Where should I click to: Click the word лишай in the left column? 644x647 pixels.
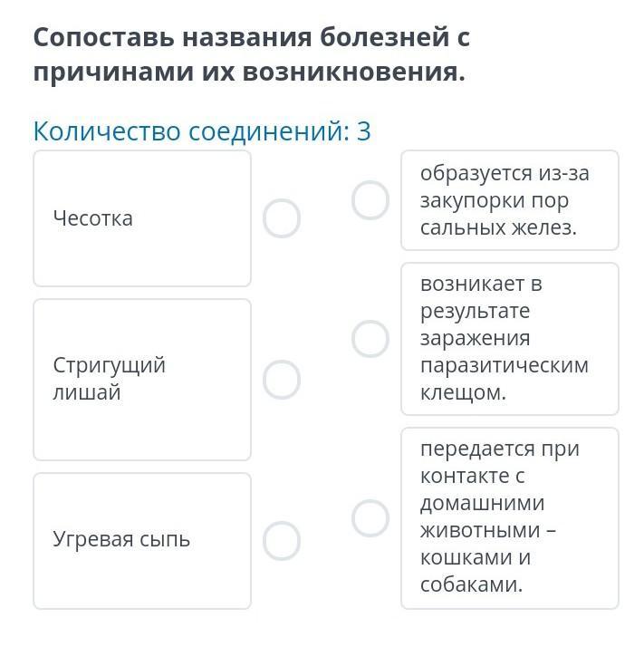[x=87, y=393]
